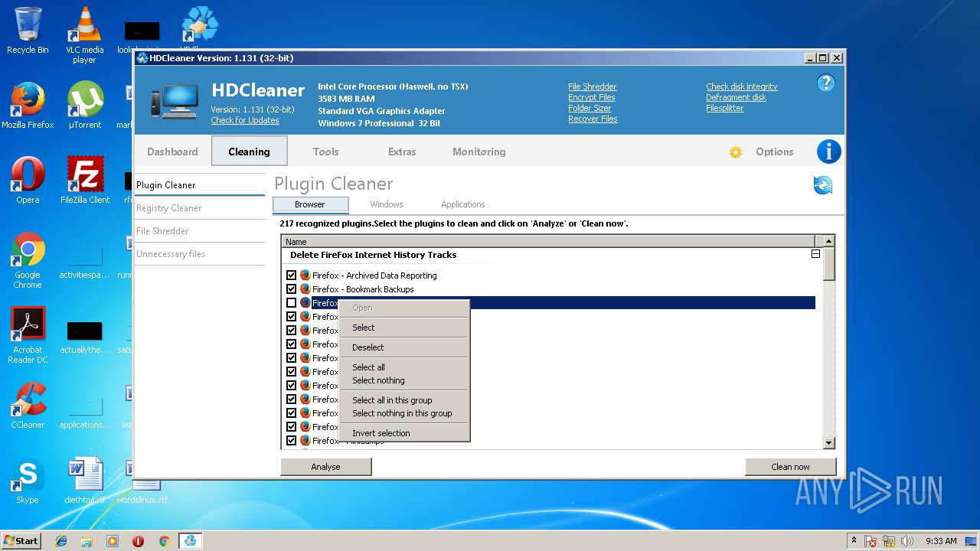Choose Select all from context menu
The width and height of the screenshot is (980, 551).
(x=403, y=367)
